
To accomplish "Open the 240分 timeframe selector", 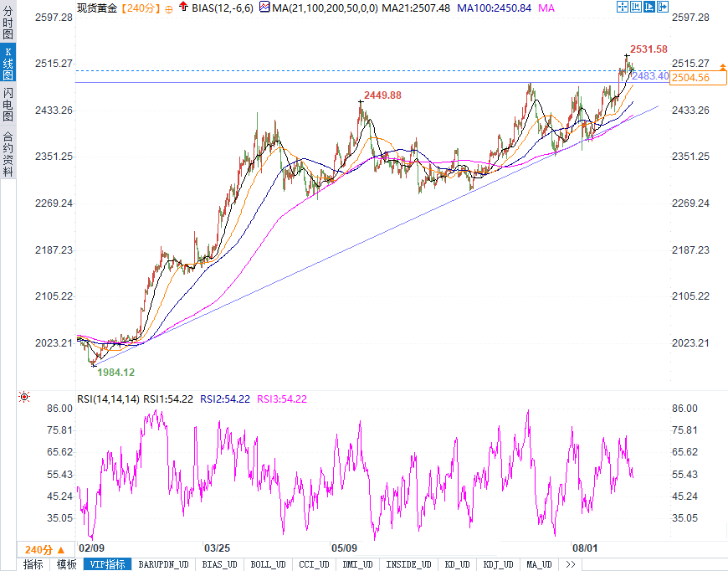I will pyautogui.click(x=45, y=549).
